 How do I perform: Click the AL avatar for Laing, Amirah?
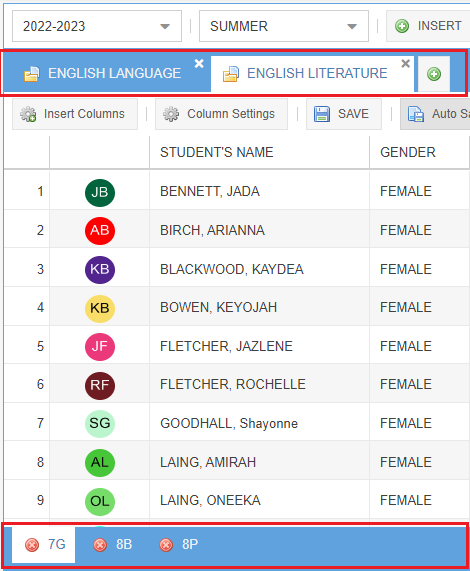tap(100, 463)
